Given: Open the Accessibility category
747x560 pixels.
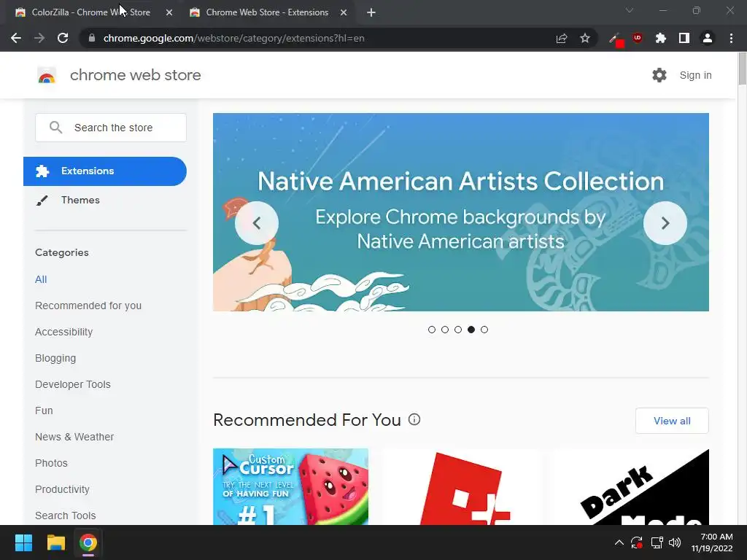Looking at the screenshot, I should click(x=64, y=332).
